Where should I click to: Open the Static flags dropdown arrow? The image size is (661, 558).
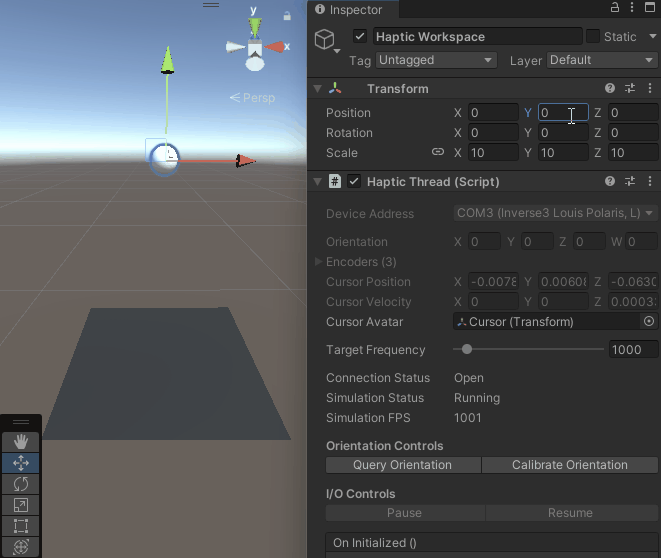click(x=653, y=37)
